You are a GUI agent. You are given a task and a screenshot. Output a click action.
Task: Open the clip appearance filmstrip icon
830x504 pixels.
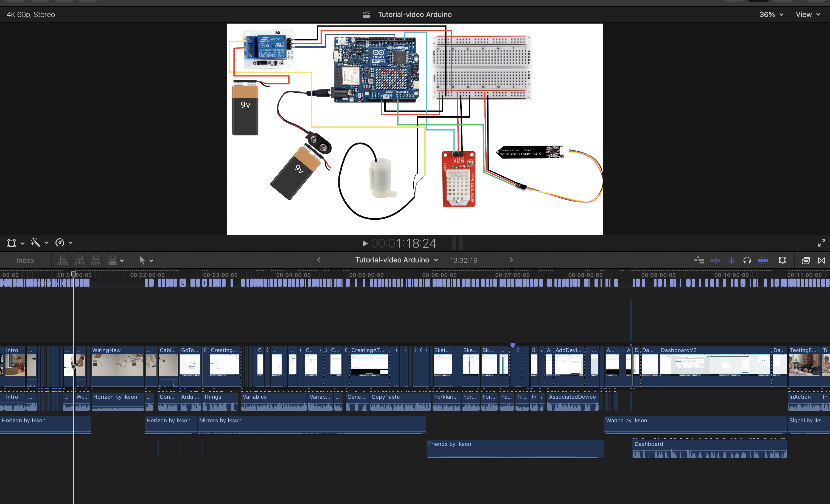coord(783,261)
